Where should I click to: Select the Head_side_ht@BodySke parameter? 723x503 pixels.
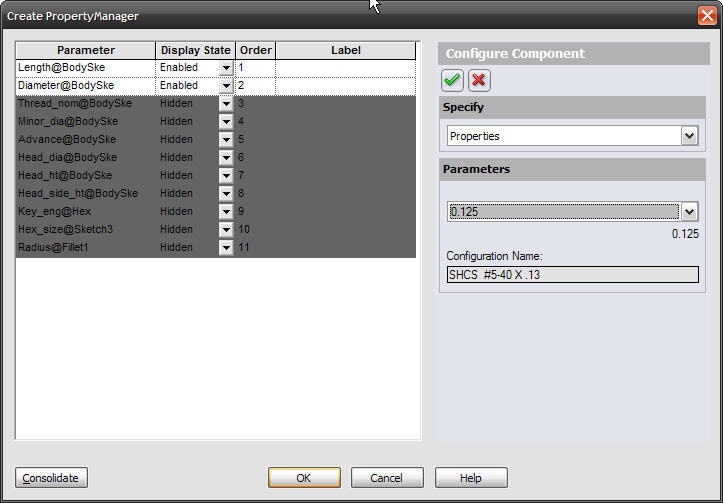click(86, 194)
